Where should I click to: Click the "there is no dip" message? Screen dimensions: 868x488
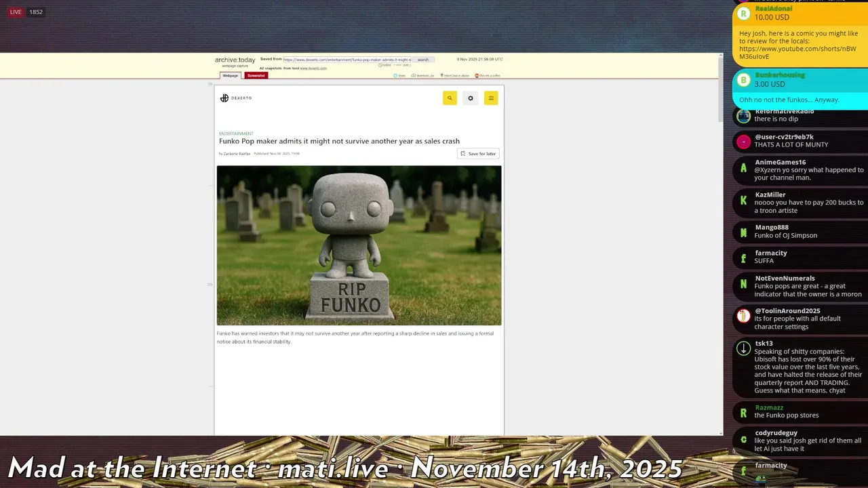776,119
